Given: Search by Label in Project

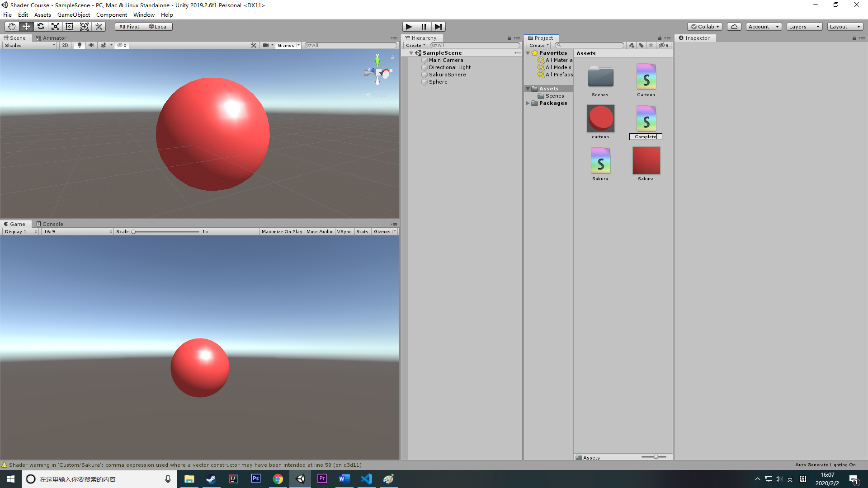Looking at the screenshot, I should [641, 45].
